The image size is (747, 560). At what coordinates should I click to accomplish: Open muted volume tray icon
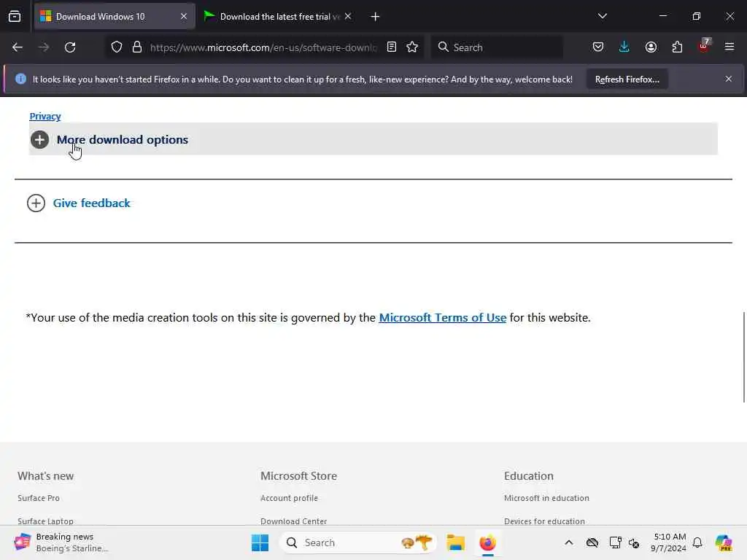pyautogui.click(x=634, y=542)
